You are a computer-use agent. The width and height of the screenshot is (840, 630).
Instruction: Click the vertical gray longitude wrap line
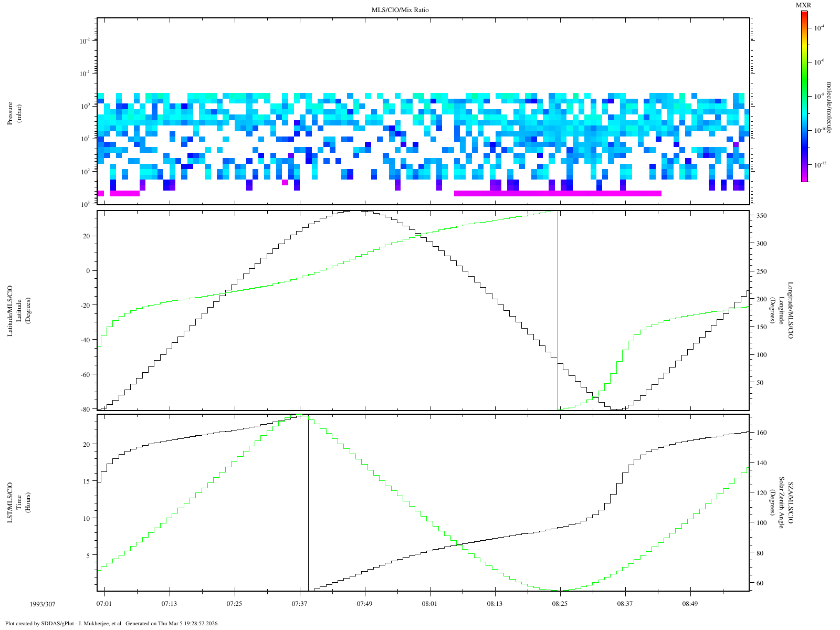coord(557,315)
